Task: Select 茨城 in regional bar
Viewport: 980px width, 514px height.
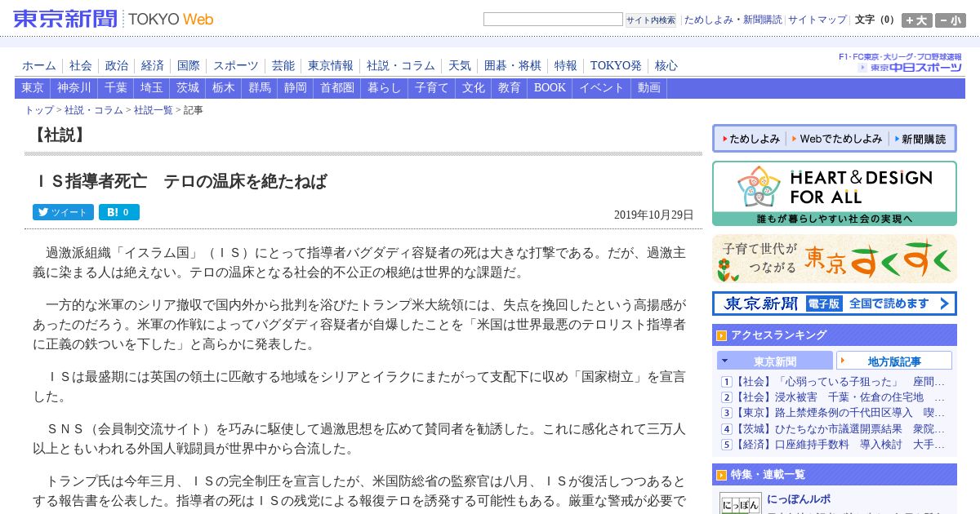Action: click(188, 88)
